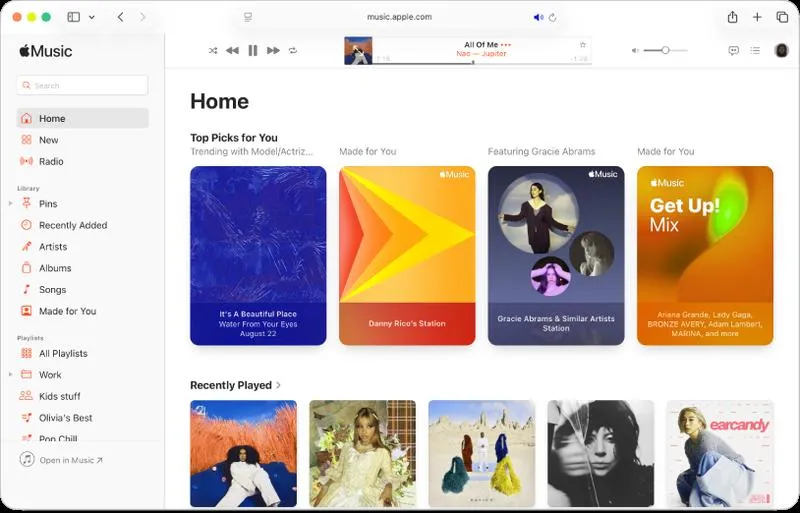Open the Playing Next queue icon
Image resolution: width=800 pixels, height=513 pixels.
click(756, 51)
